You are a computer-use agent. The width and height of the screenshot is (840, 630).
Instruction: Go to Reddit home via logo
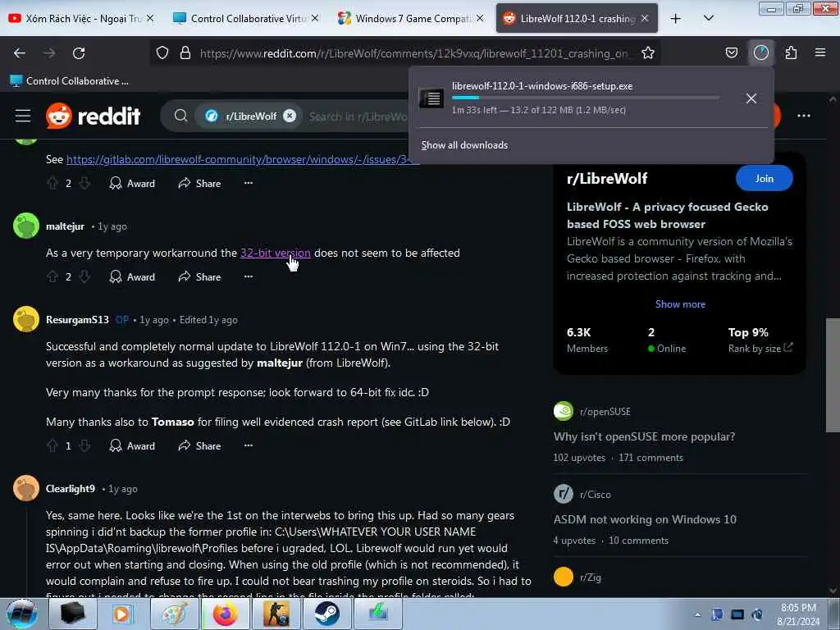93,116
